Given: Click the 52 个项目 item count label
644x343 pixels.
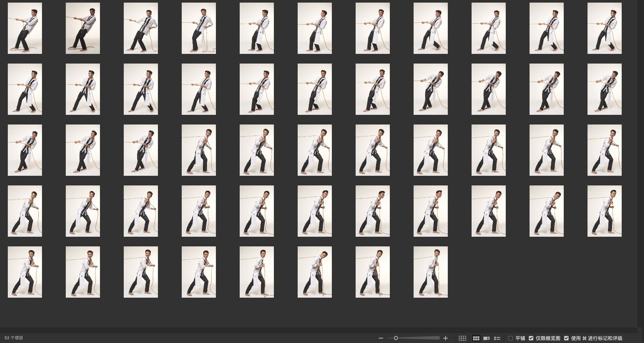Looking at the screenshot, I should (x=14, y=338).
